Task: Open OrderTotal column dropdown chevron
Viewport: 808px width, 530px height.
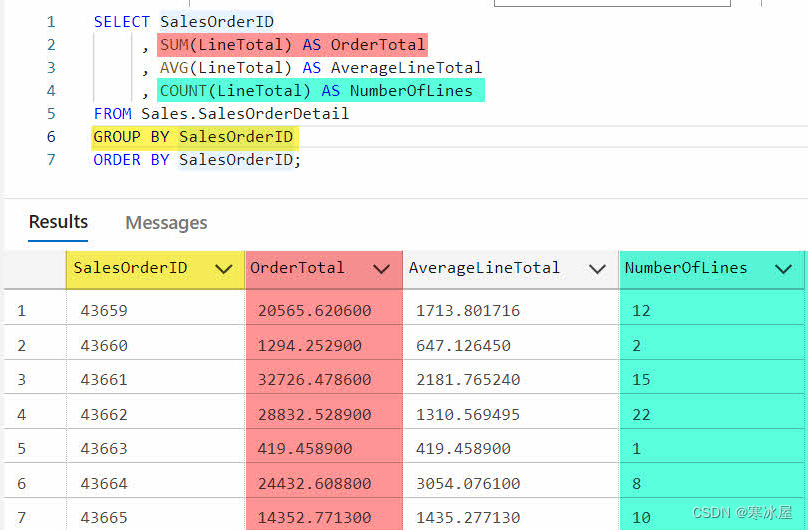Action: [x=381, y=269]
